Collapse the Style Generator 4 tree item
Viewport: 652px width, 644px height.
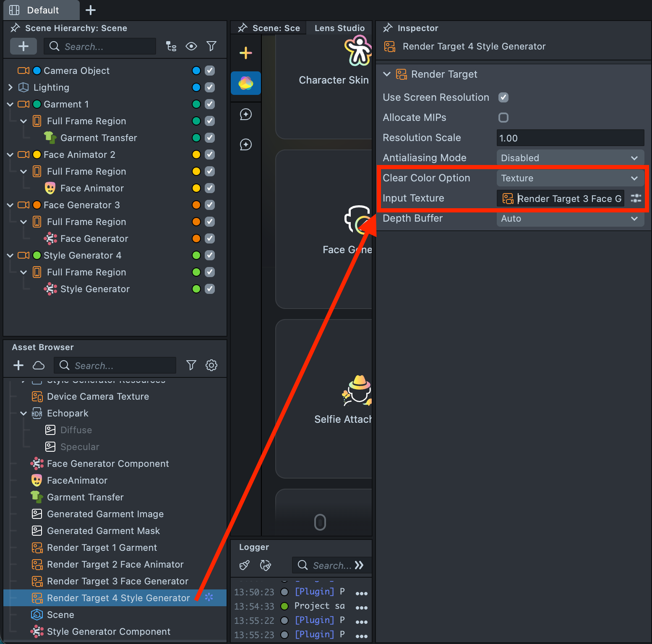point(10,255)
